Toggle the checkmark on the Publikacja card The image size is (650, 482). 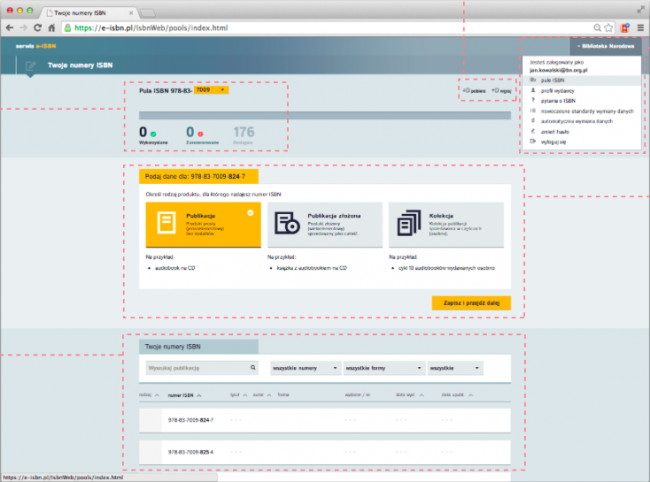click(250, 213)
